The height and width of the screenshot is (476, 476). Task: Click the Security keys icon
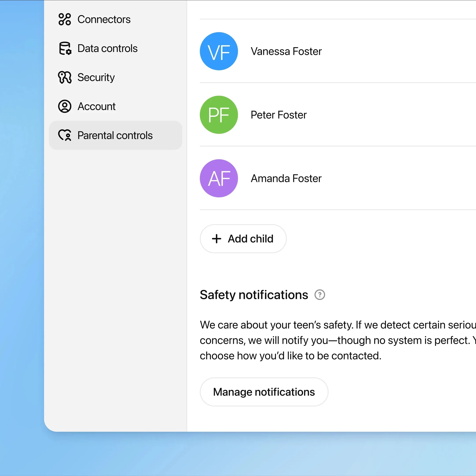pyautogui.click(x=65, y=77)
